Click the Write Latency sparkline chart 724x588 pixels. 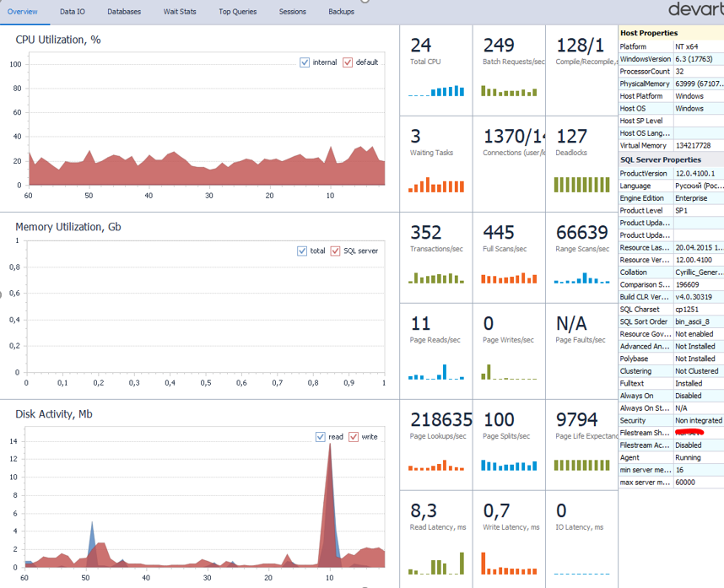pos(509,563)
